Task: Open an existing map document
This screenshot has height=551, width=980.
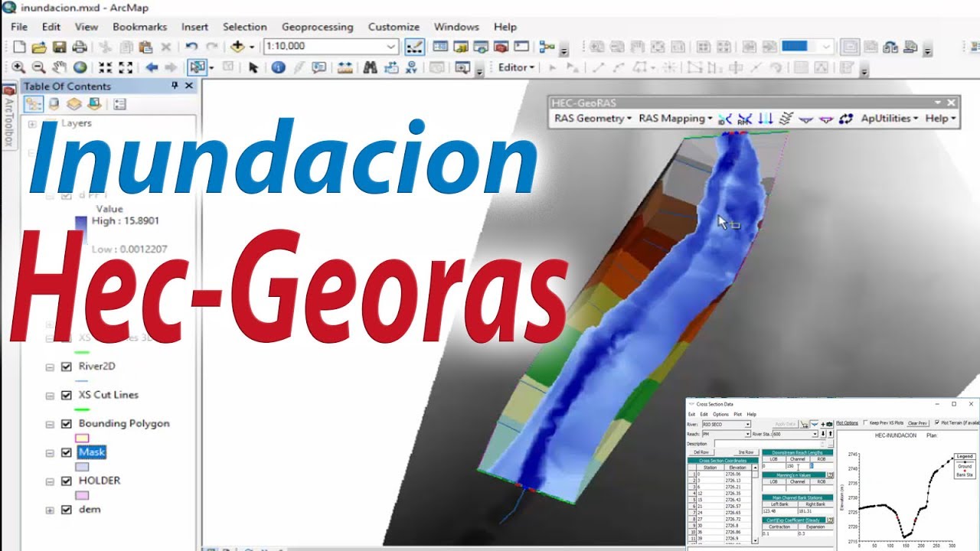Action: click(x=39, y=47)
